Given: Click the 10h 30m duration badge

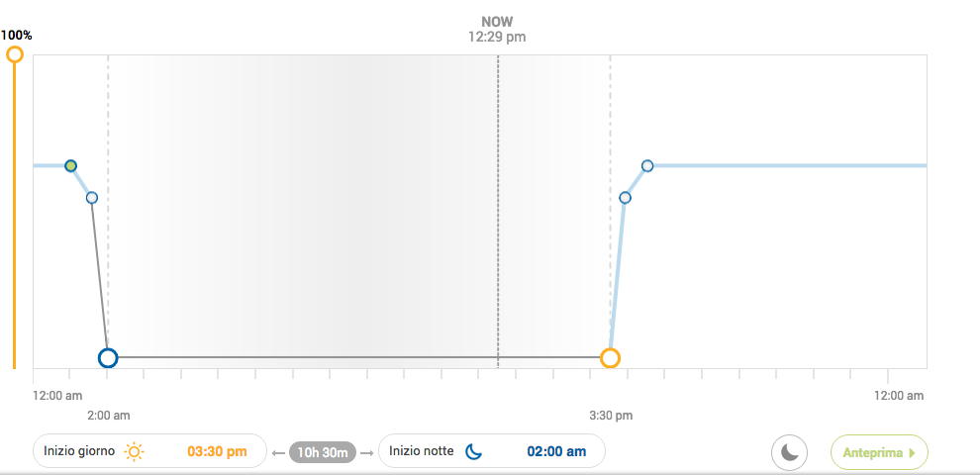Looking at the screenshot, I should [323, 452].
